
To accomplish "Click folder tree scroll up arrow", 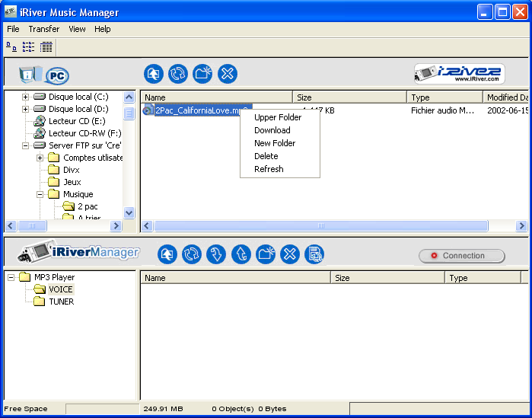I will tap(129, 97).
